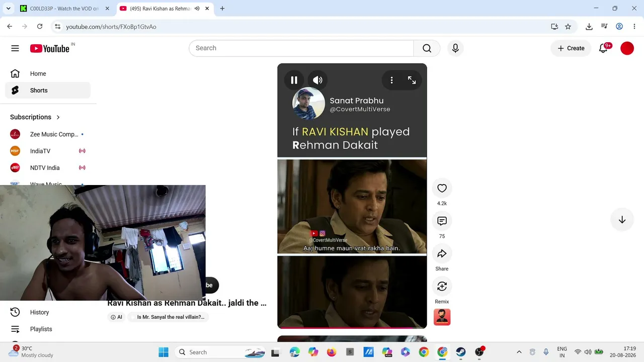
Task: Open Home in the YouTube sidebar
Action: coord(48,73)
